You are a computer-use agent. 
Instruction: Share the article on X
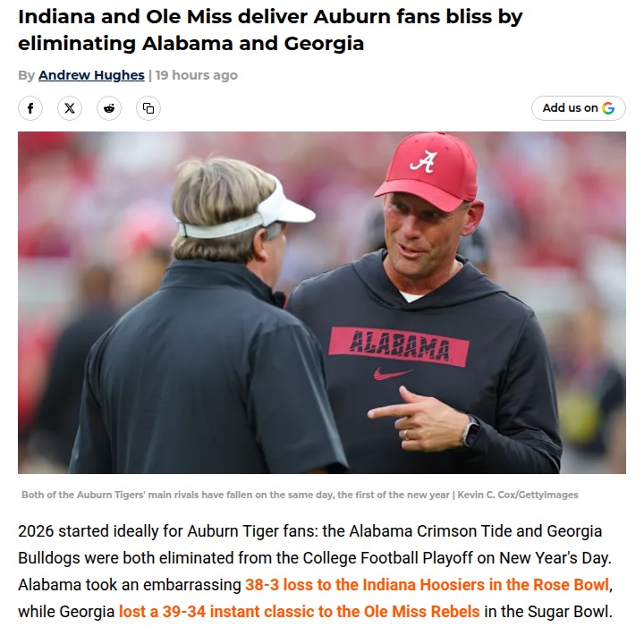(70, 108)
